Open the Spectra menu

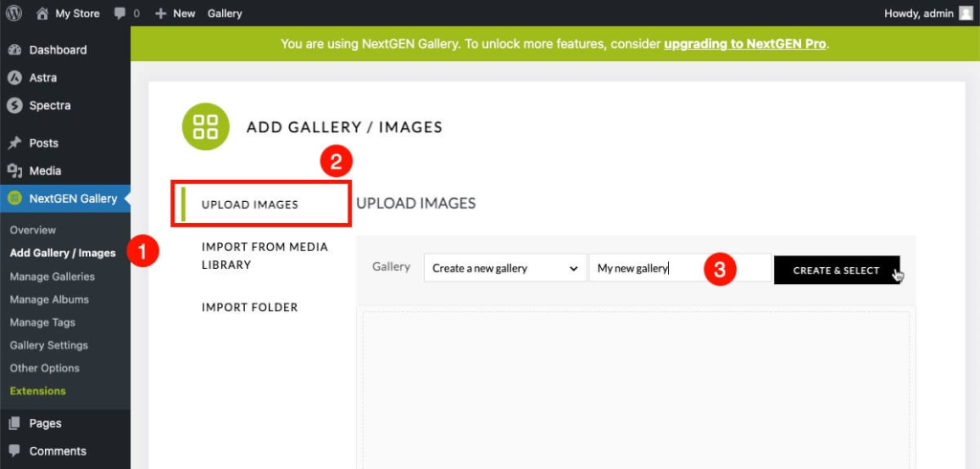point(50,105)
